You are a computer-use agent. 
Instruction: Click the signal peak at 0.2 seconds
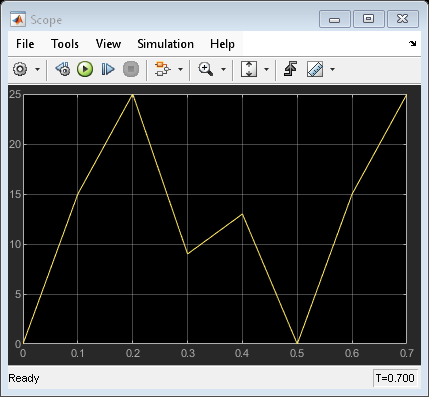(x=133, y=95)
